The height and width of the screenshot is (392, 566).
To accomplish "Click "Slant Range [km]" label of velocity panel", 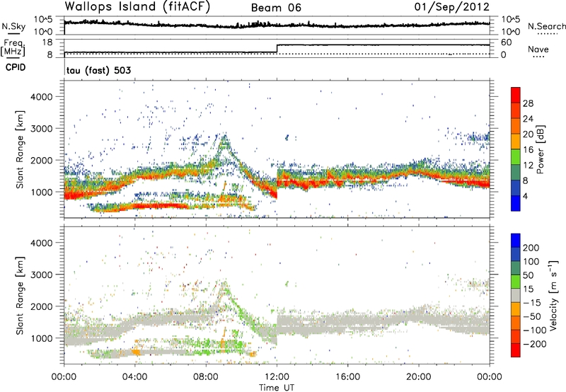I will click(20, 296).
